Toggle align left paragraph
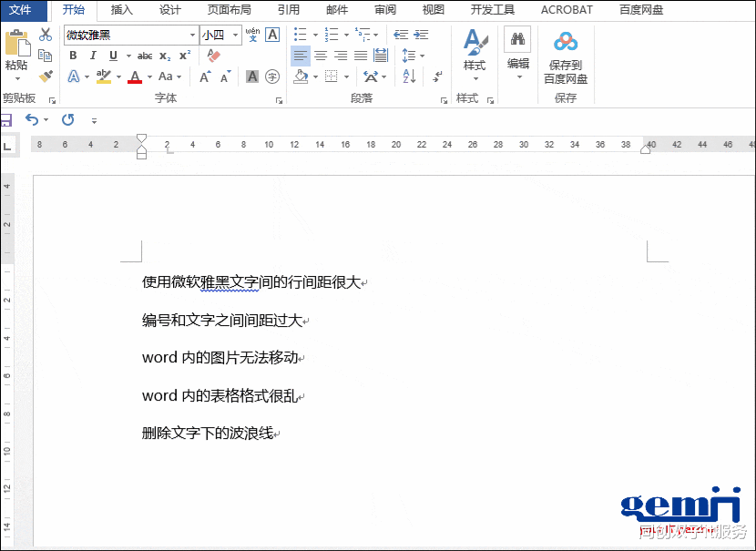 click(x=301, y=56)
